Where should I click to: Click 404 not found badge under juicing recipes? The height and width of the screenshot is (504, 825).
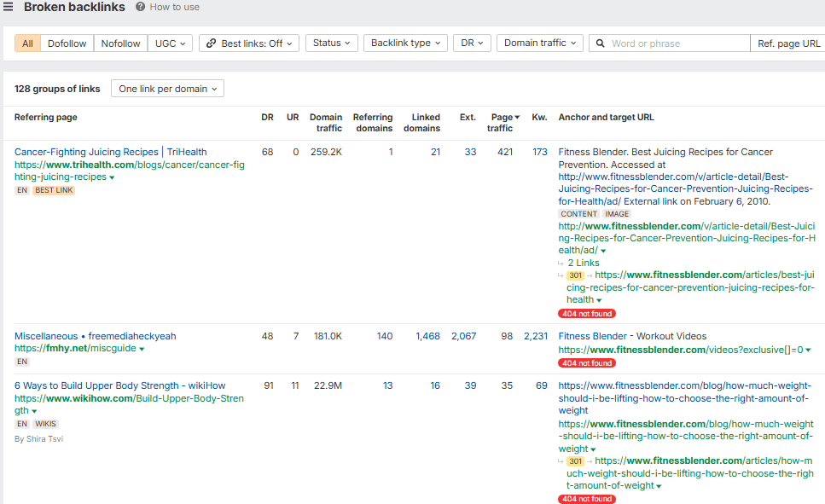[x=587, y=314]
